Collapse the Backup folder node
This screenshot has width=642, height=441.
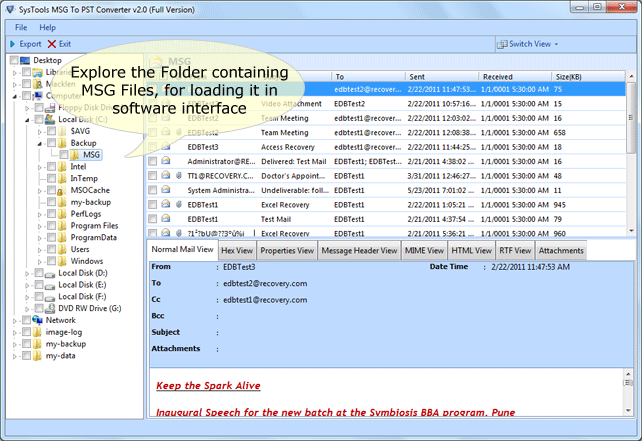pos(40,144)
